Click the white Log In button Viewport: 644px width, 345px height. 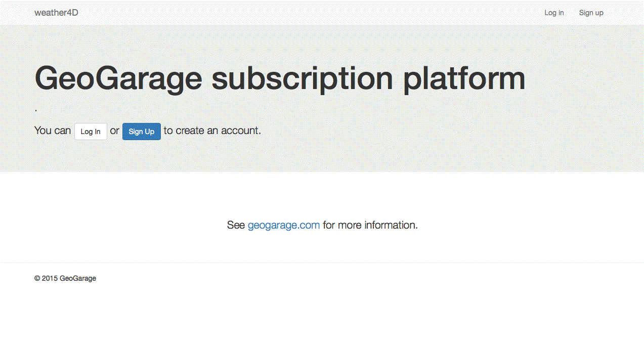91,132
